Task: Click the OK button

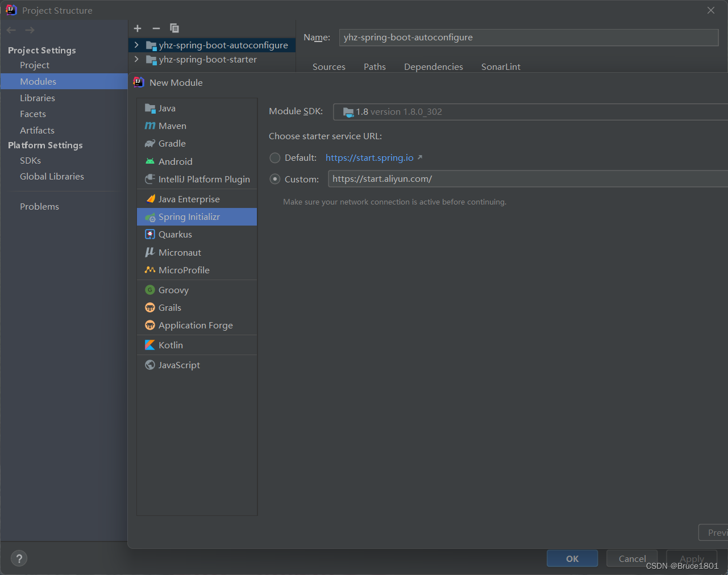Action: click(572, 559)
